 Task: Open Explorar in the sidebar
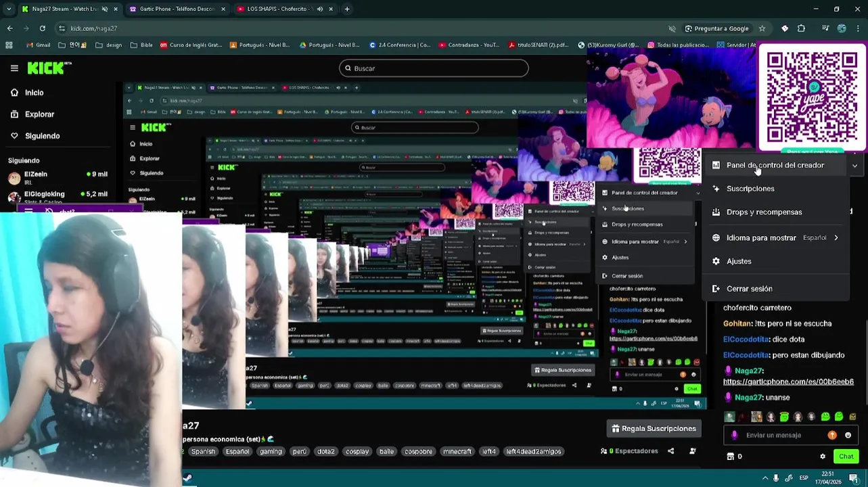click(39, 114)
